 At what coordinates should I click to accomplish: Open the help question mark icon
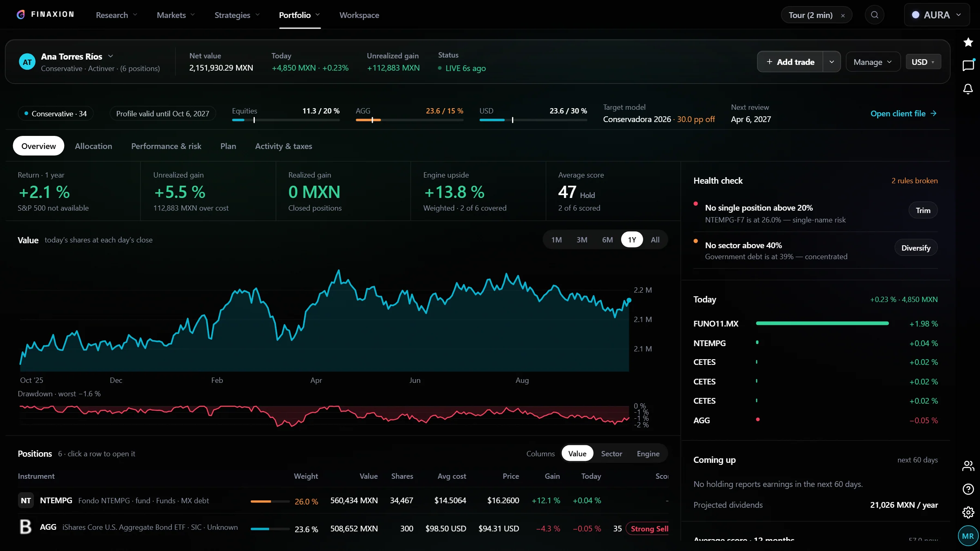(x=968, y=489)
